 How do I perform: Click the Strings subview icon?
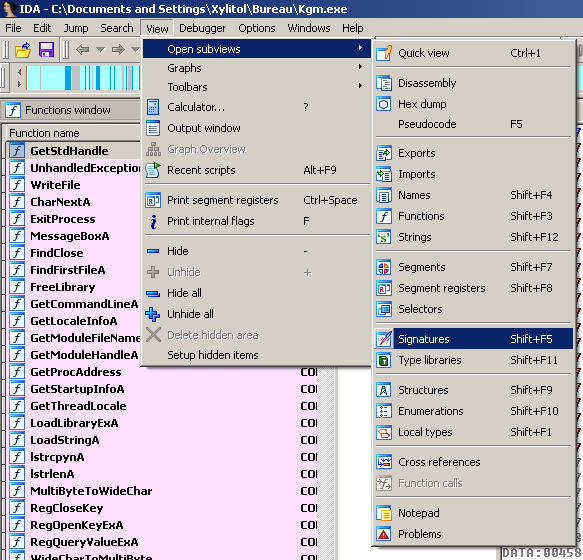click(384, 237)
